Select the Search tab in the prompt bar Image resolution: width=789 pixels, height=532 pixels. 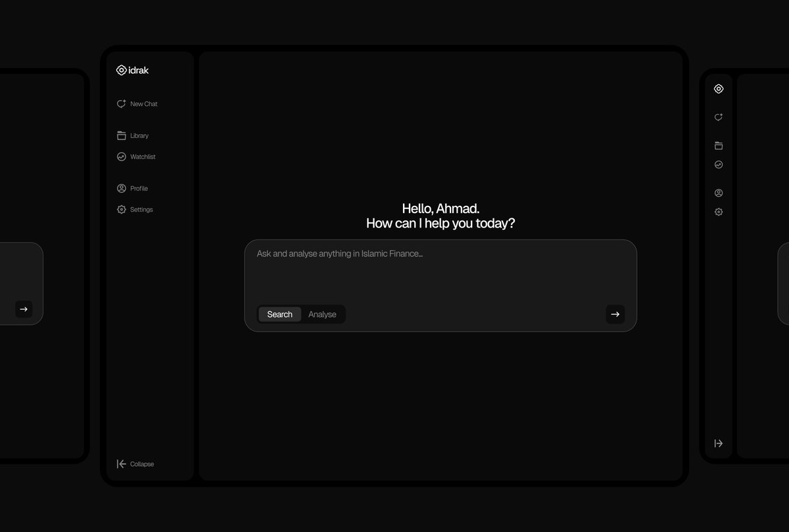pyautogui.click(x=279, y=314)
